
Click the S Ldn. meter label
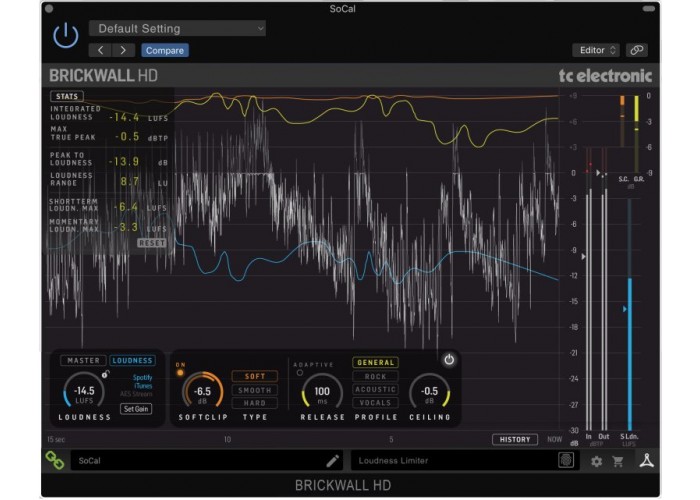coord(629,437)
